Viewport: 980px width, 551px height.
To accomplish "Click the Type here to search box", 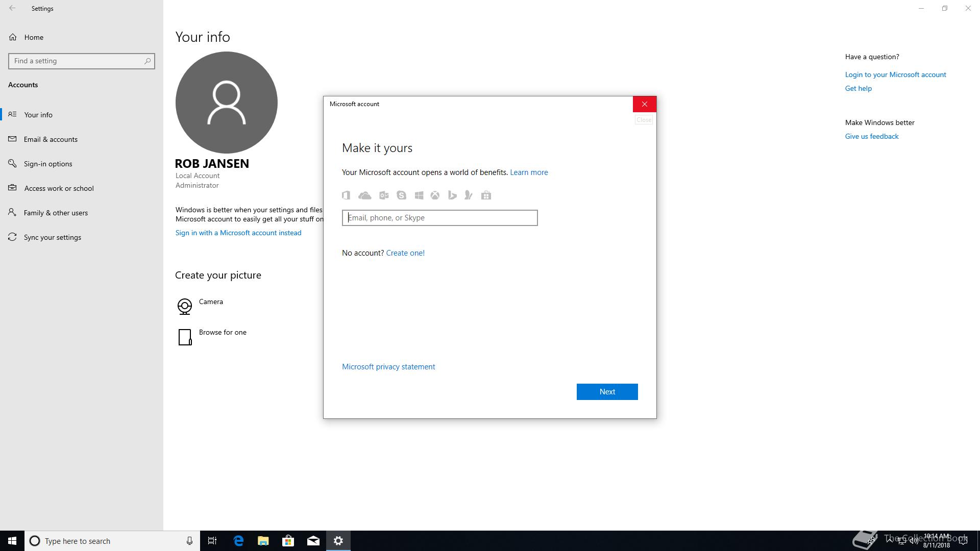I will coord(112,541).
